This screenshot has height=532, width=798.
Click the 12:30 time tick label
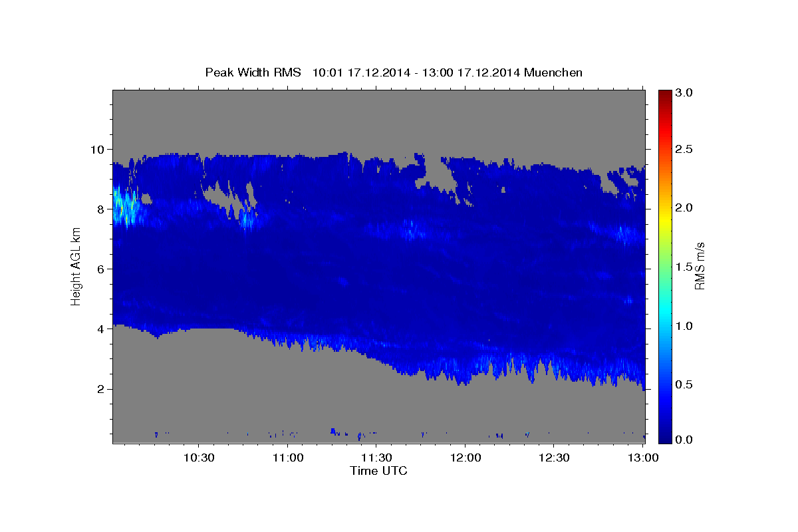[x=553, y=458]
